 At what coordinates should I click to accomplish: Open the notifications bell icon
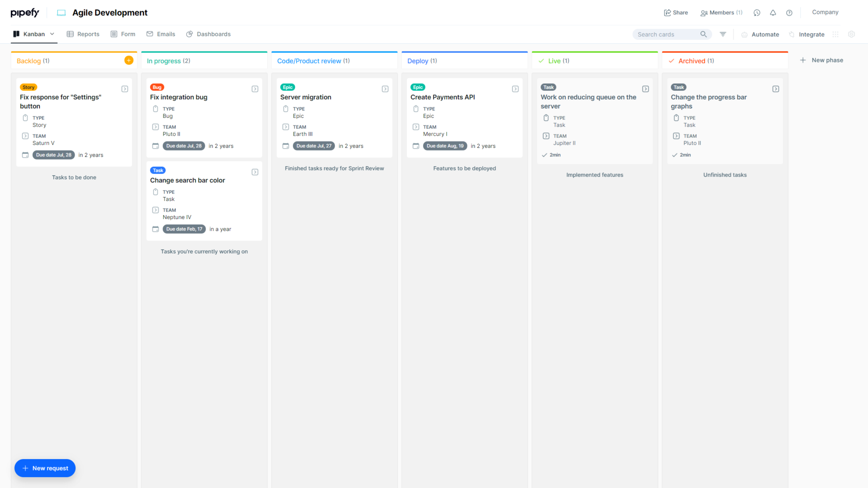(x=773, y=13)
